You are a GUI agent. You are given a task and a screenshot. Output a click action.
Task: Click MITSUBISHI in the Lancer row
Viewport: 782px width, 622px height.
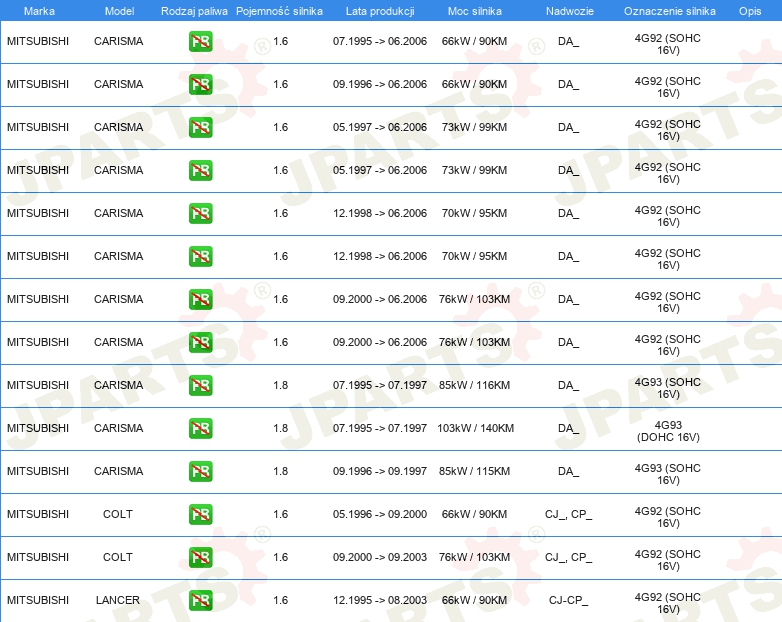(38, 600)
